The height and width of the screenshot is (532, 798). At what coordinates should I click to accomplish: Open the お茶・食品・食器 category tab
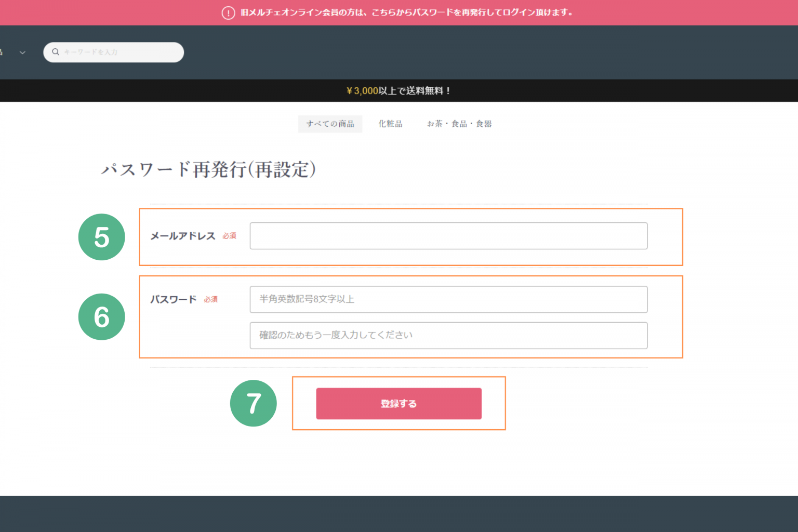[x=459, y=124]
